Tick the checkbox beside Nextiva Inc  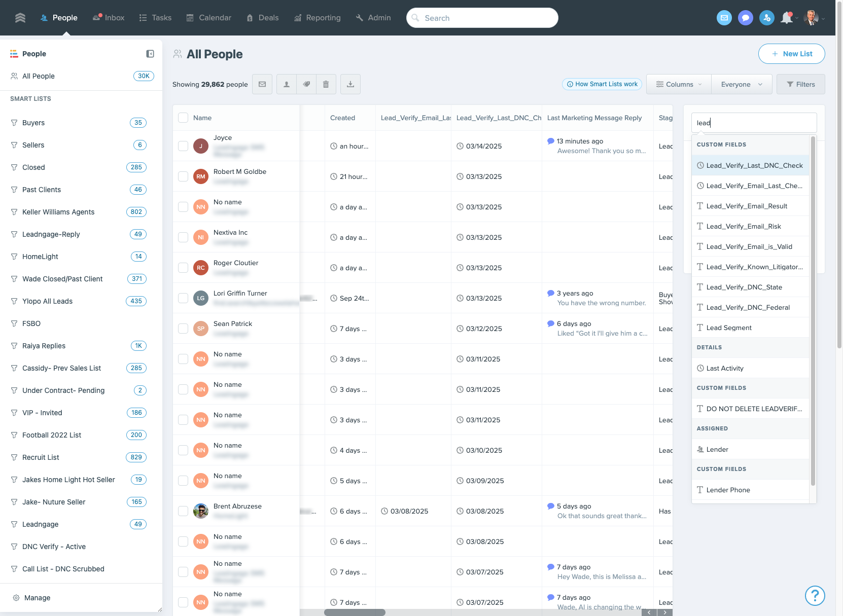tap(183, 237)
